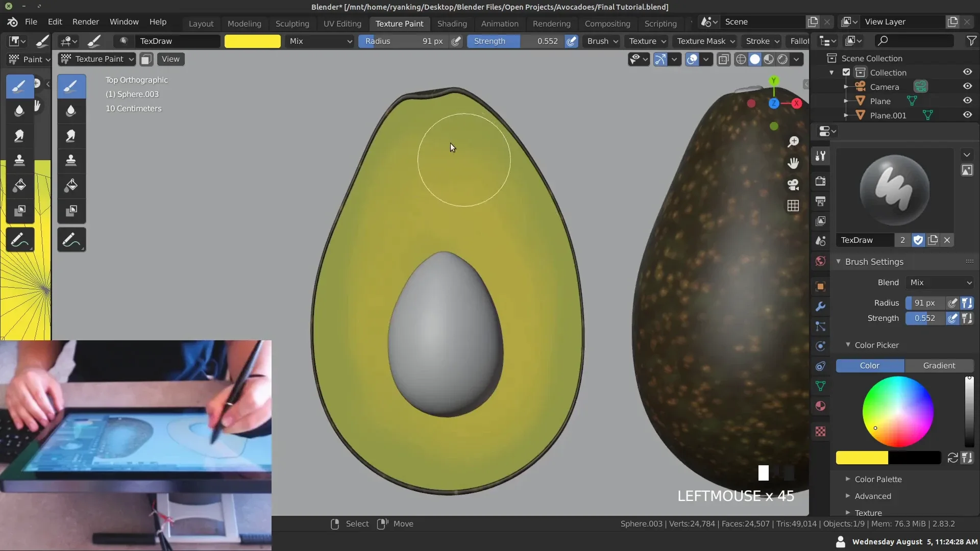Toggle visibility of Plane.001 in the outliner
The width and height of the screenshot is (980, 551).
[968, 115]
